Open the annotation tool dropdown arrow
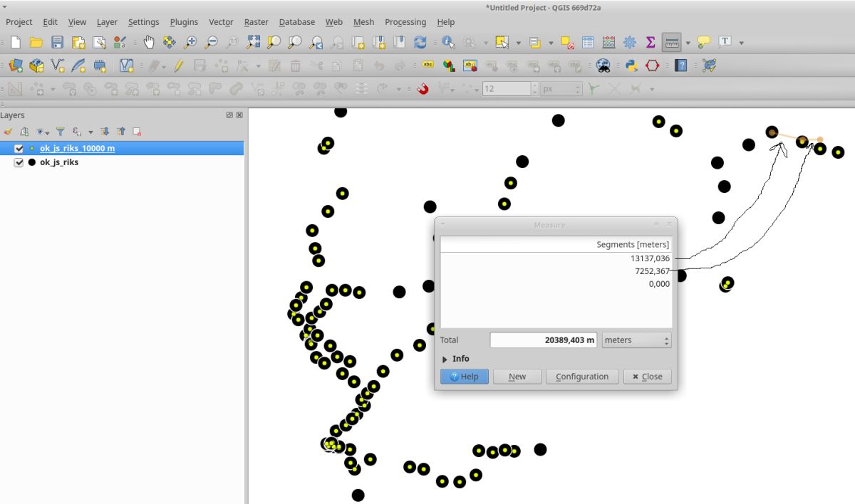The width and height of the screenshot is (855, 504). [x=741, y=43]
